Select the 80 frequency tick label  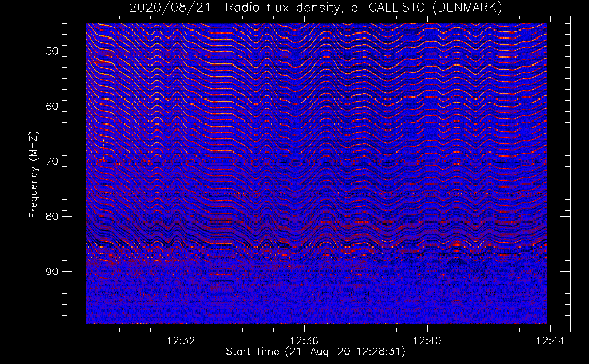tap(52, 217)
